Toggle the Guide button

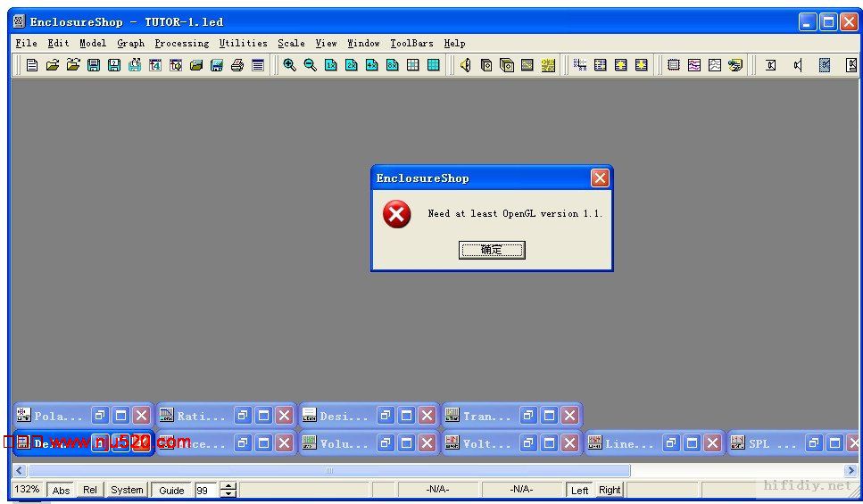point(171,490)
